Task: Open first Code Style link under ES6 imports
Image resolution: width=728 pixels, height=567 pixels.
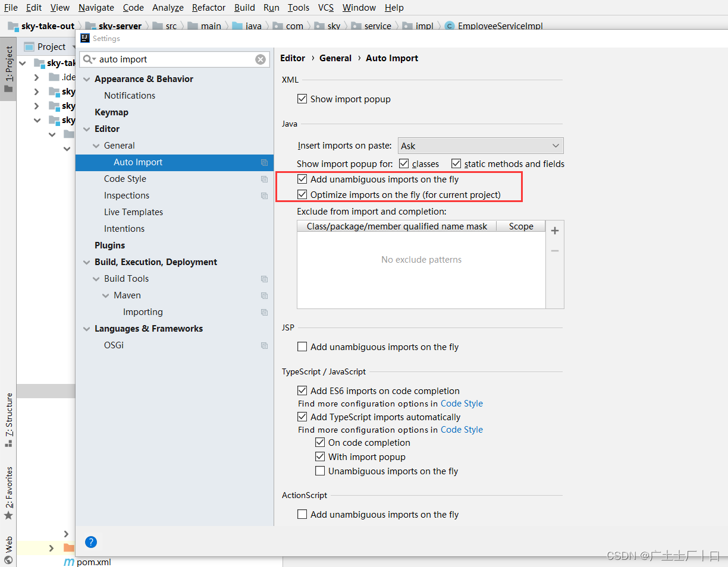Action: point(462,404)
